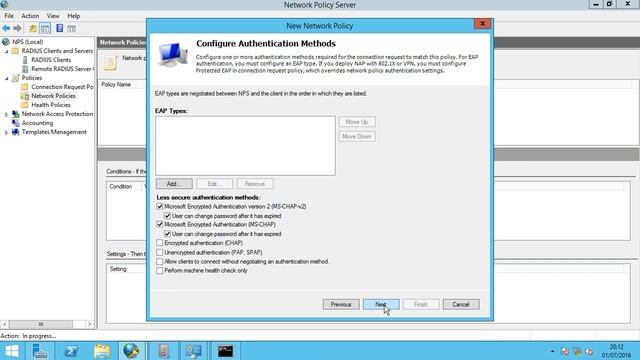Viewport: 640px width, 360px height.
Task: Open the View menu
Action: (x=53, y=16)
